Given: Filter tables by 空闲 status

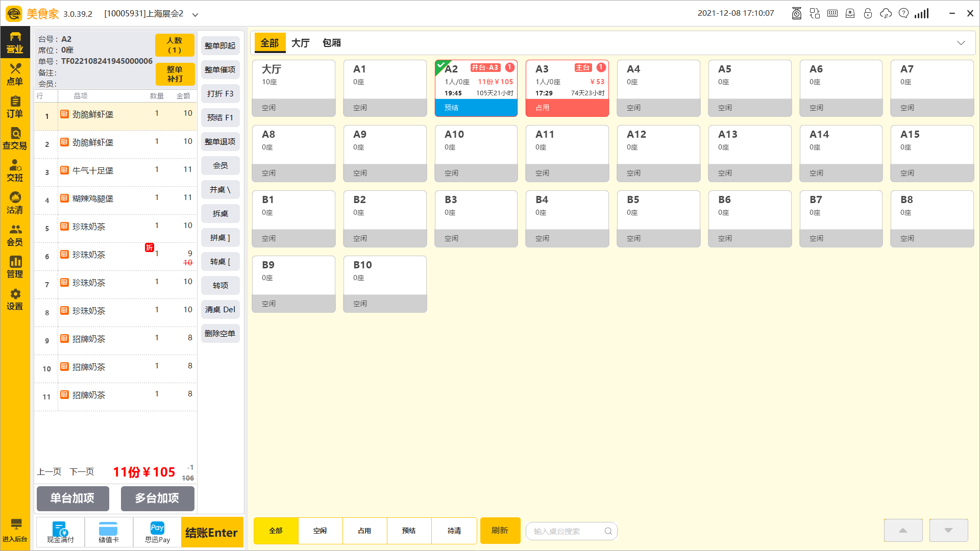Looking at the screenshot, I should coord(320,531).
